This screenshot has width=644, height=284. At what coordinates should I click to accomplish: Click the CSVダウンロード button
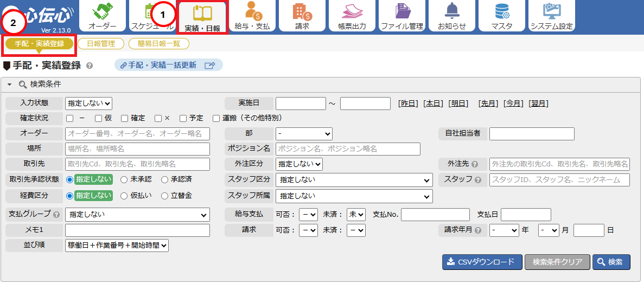pyautogui.click(x=482, y=262)
